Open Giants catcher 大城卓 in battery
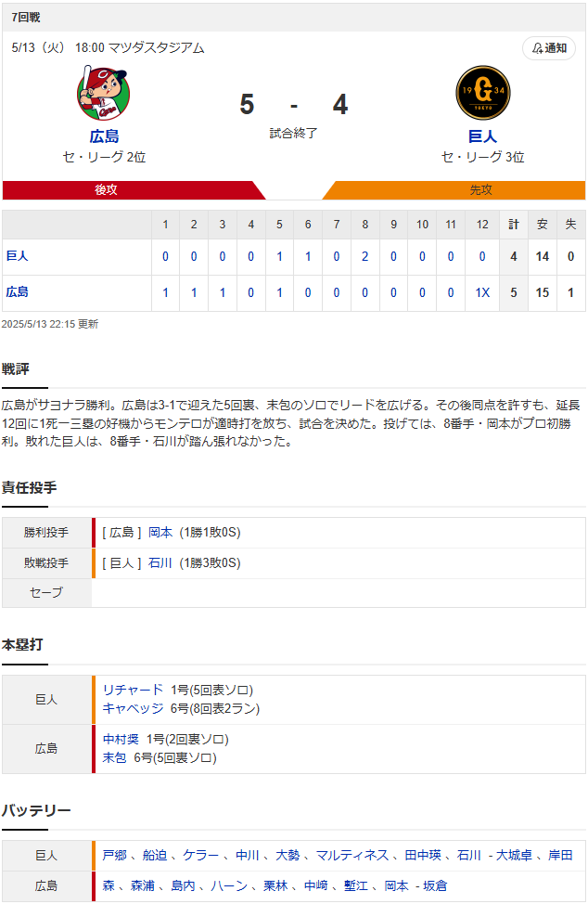The image size is (588, 904). point(515,855)
